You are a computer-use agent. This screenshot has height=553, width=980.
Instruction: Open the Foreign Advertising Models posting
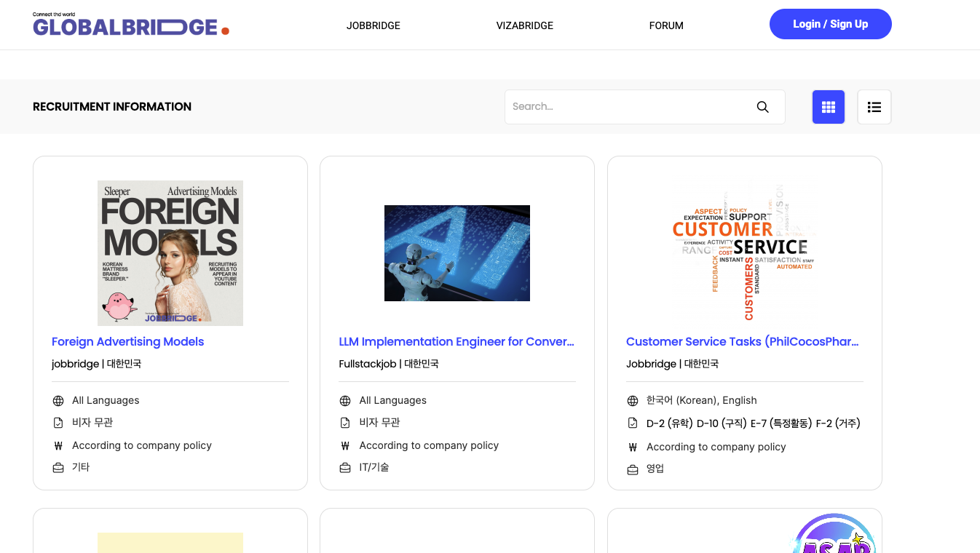click(x=127, y=342)
